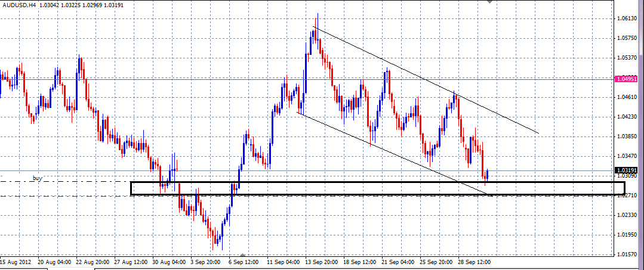Select the black support zone rectangle
Screen dimensions: 644x270
coord(377,183)
